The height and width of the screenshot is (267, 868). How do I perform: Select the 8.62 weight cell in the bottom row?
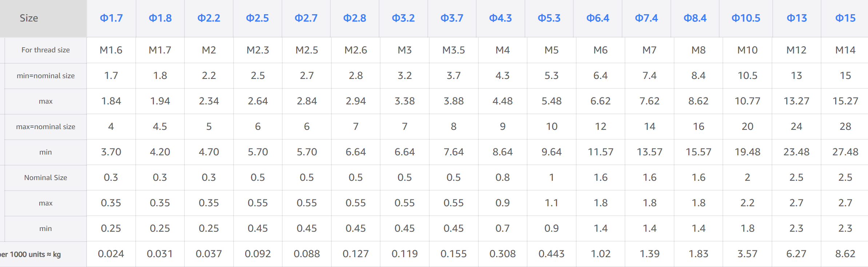coord(845,254)
